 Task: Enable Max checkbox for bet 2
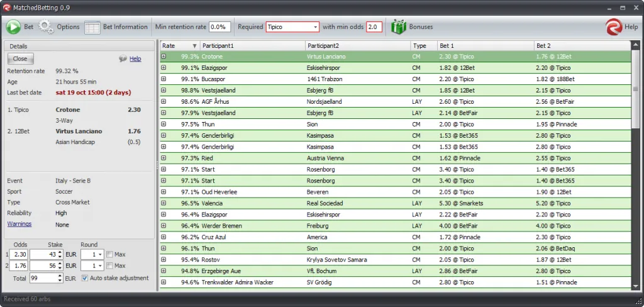point(109,265)
